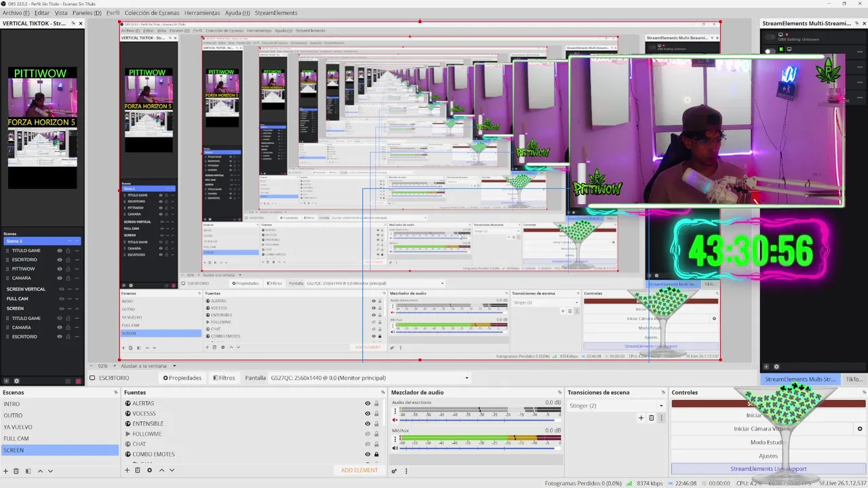Screen dimensions: 868x488
Task: Show the CHAT source
Action: tap(368, 444)
